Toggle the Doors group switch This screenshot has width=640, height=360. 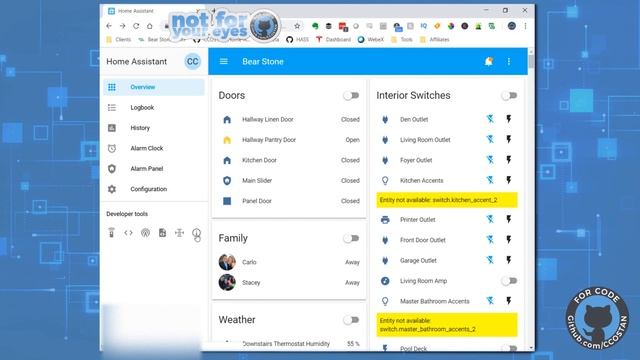click(x=351, y=96)
